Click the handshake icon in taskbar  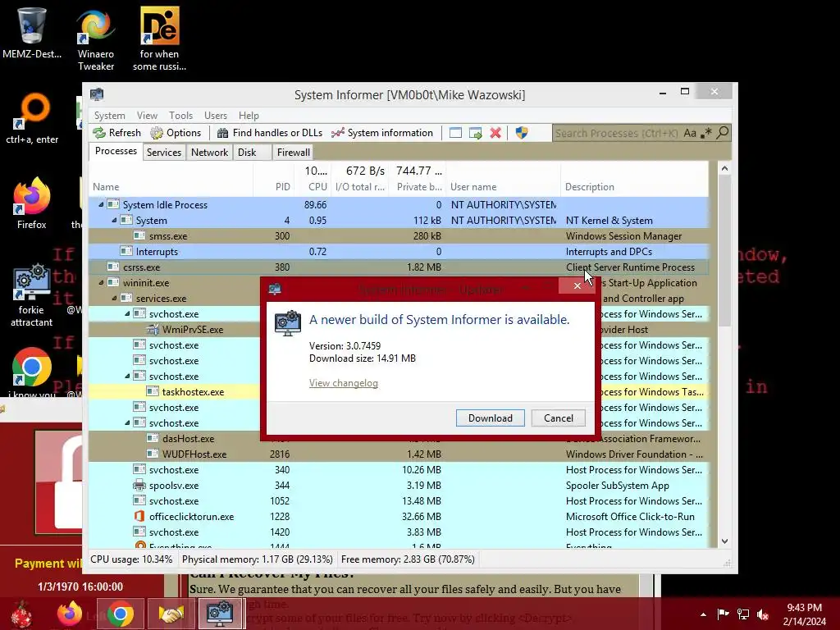(171, 614)
